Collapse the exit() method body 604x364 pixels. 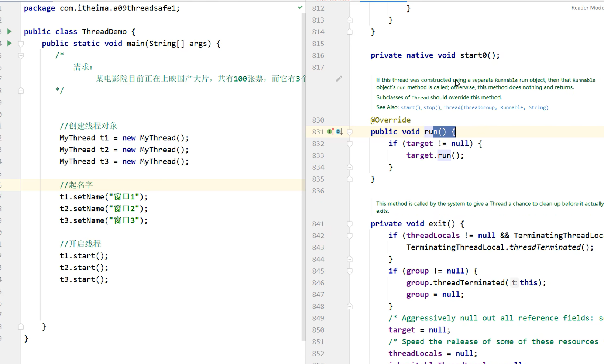350,224
